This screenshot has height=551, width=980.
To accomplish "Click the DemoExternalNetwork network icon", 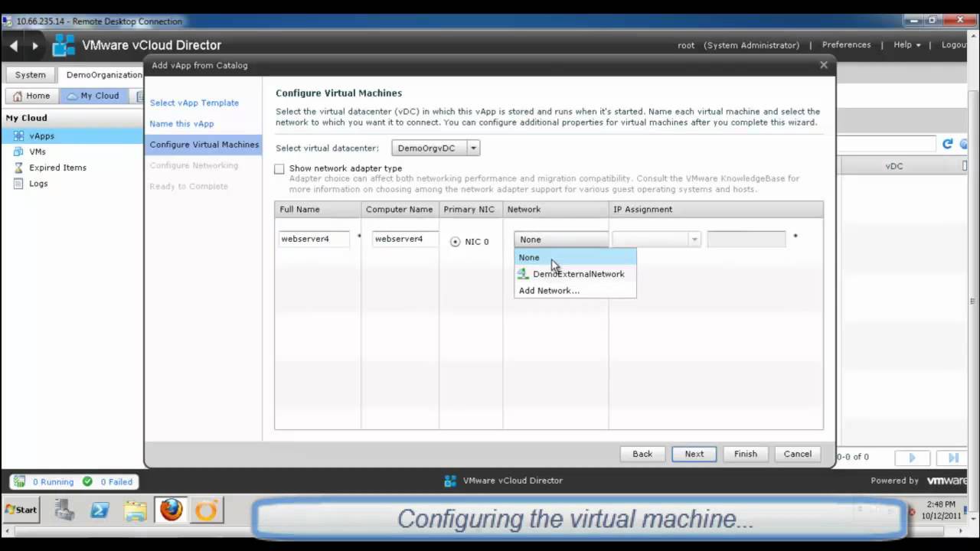I will coord(523,274).
